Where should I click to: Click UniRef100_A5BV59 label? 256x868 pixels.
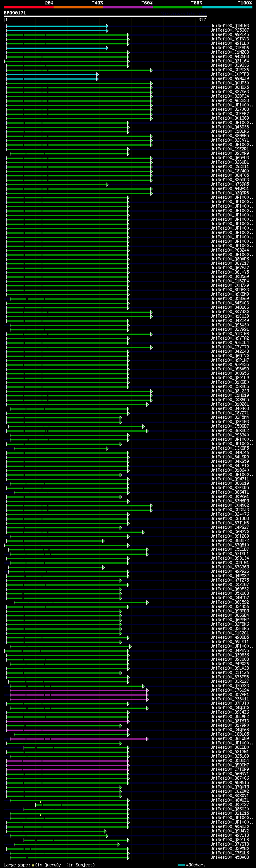click(230, 369)
